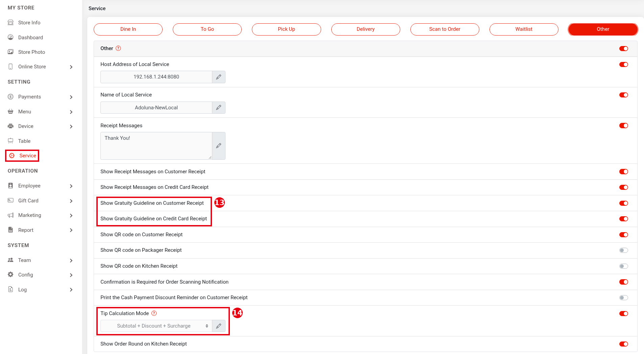This screenshot has width=644, height=354.
Task: Toggle Show QR code on Customer Receipt
Action: coord(624,235)
